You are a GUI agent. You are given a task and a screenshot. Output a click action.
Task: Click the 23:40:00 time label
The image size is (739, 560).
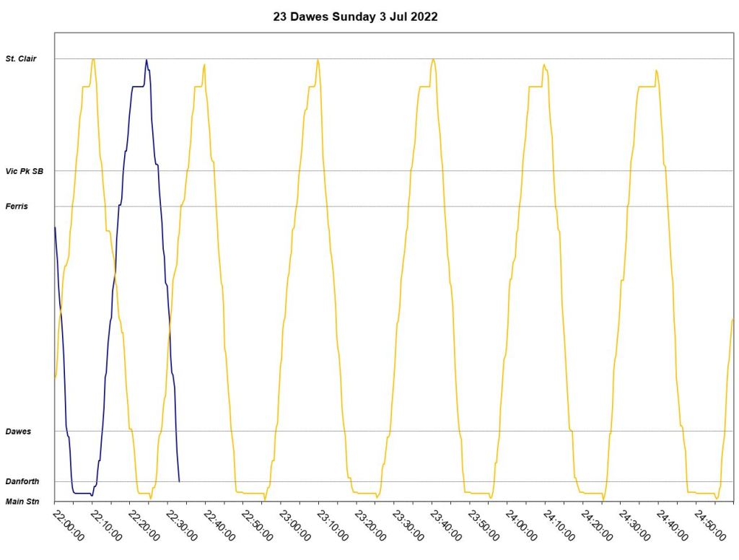click(447, 526)
